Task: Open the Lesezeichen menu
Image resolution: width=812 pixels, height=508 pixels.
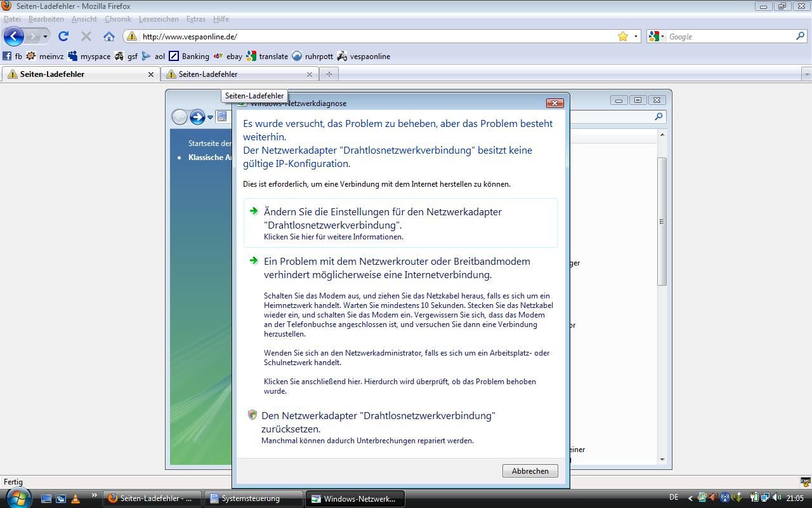Action: tap(159, 19)
